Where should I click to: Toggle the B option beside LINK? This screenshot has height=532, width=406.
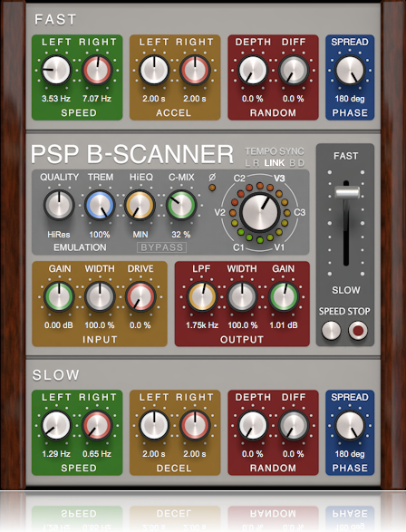(x=293, y=163)
